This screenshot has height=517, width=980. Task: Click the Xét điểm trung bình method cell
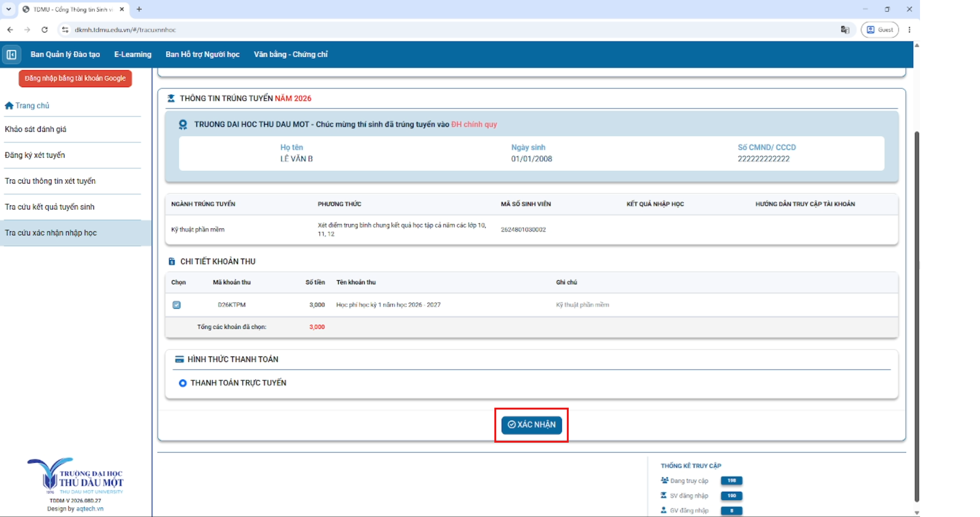tap(402, 230)
